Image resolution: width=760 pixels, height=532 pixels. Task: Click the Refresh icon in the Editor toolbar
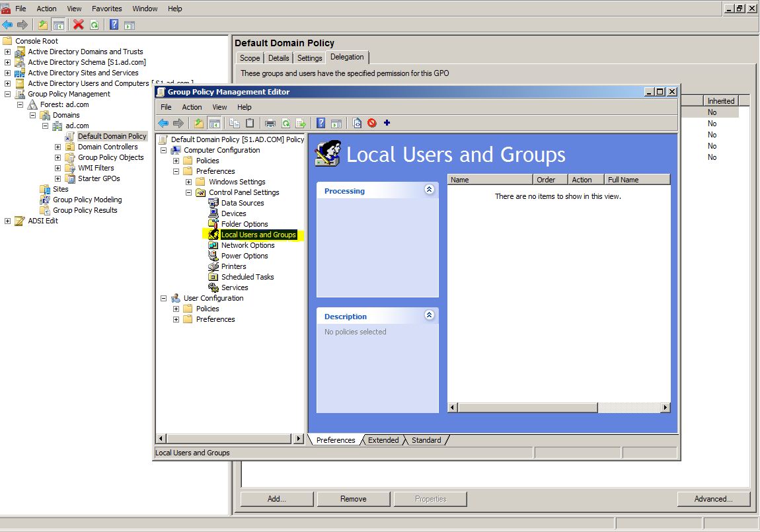[x=286, y=123]
